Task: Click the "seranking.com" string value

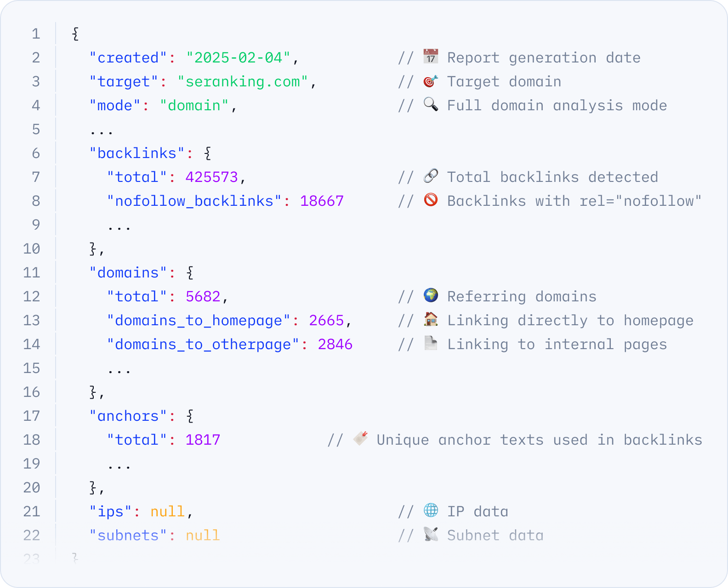Action: 243,82
